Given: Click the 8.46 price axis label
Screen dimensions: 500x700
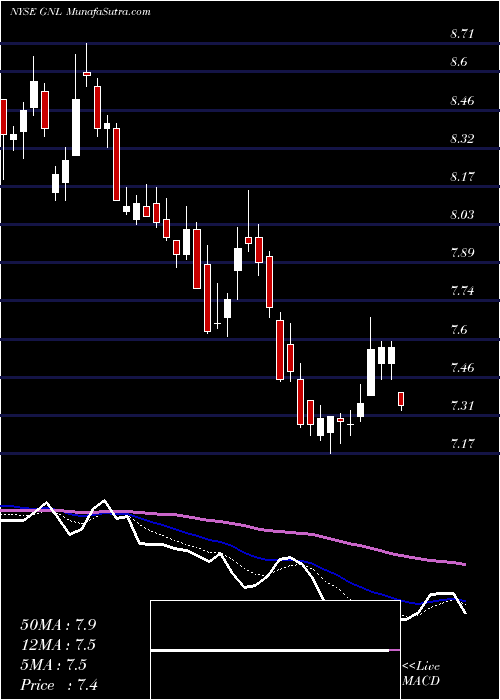Looking at the screenshot, I should click(462, 100).
